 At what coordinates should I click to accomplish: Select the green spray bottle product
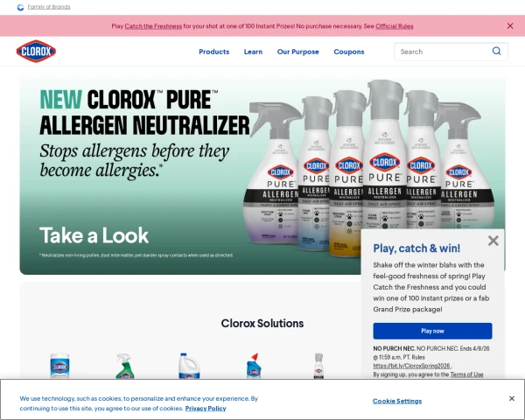pos(124,366)
